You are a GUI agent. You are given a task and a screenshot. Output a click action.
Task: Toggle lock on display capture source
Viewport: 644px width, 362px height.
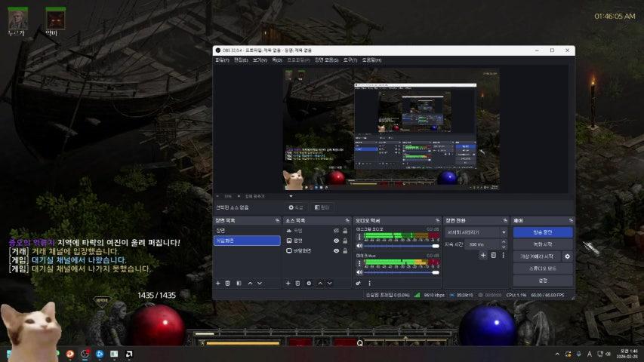coord(345,250)
